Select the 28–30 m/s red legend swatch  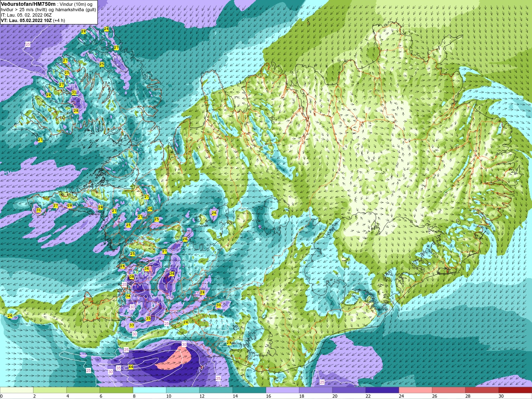482,390
